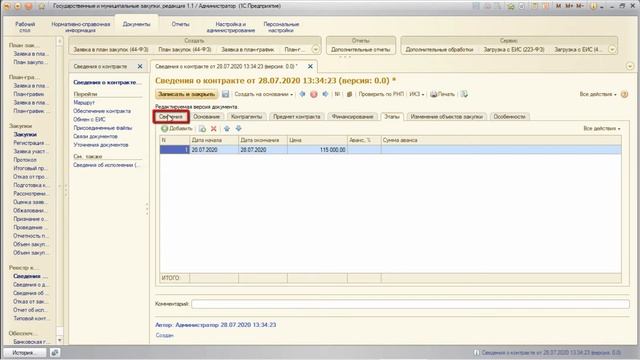Click the info icon in title bar
The height and width of the screenshot is (360, 640).
pos(593,6)
